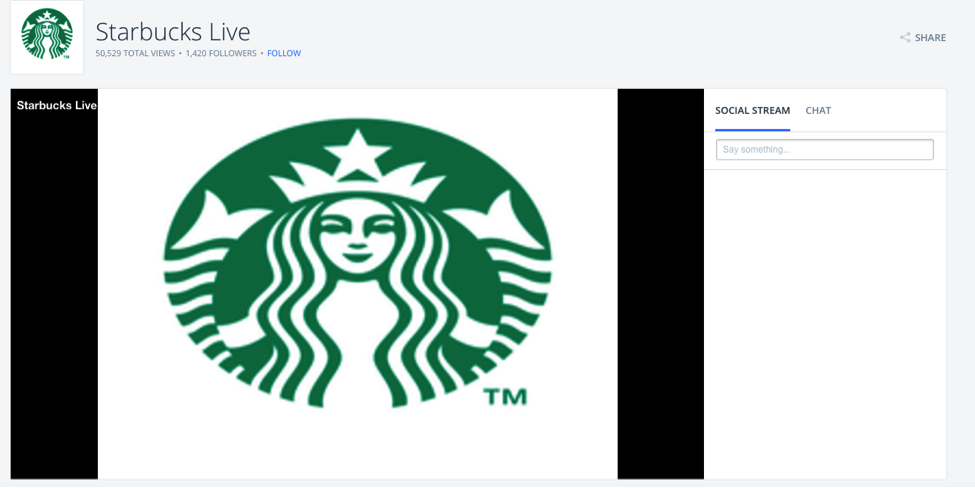
Task: Click the SHARE label
Action: 930,38
